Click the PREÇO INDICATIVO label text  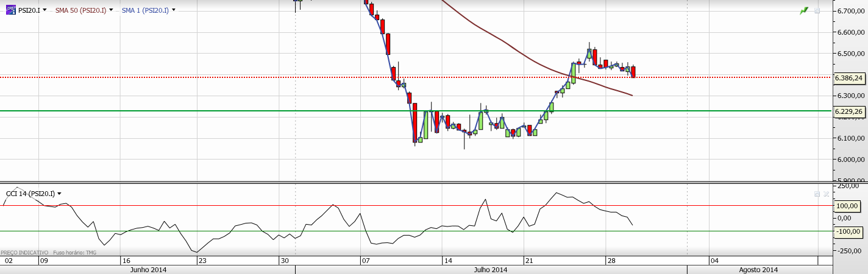(x=24, y=252)
